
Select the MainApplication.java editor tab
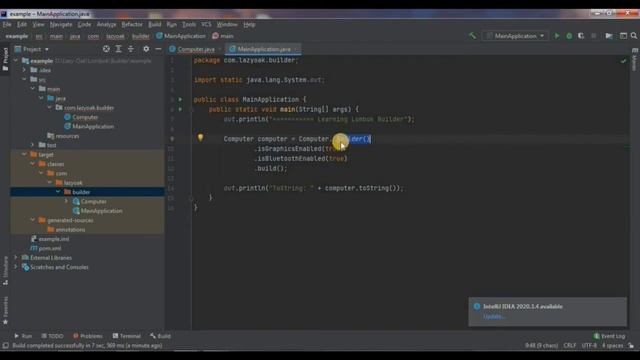pyautogui.click(x=264, y=49)
